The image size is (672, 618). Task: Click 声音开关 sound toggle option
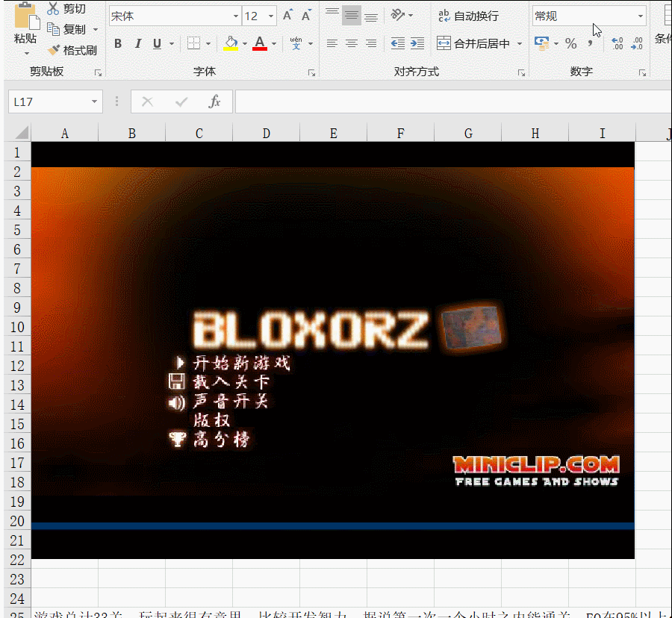[231, 402]
